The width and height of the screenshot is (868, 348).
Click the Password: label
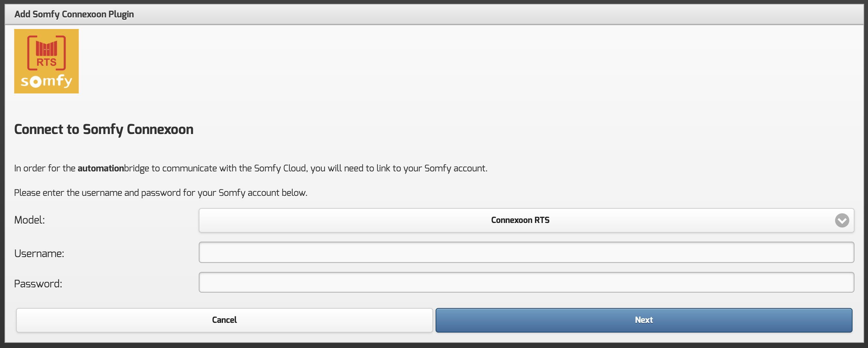tap(38, 284)
